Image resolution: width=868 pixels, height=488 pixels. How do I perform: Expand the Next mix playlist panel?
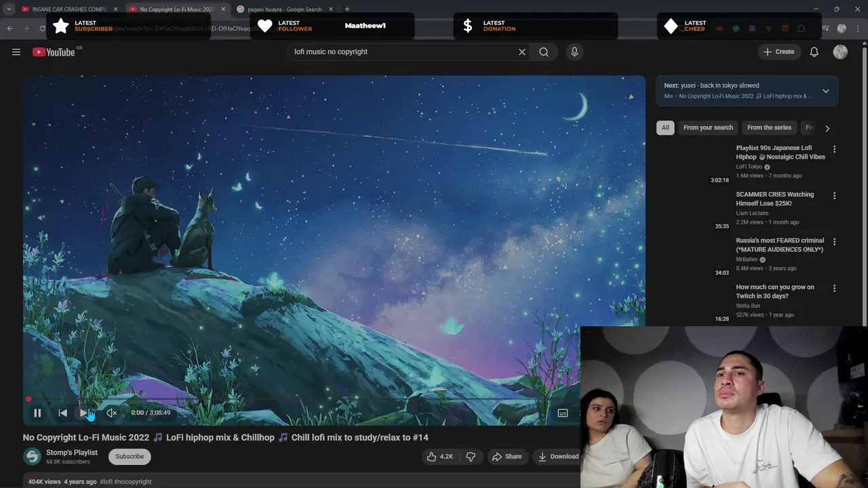825,91
